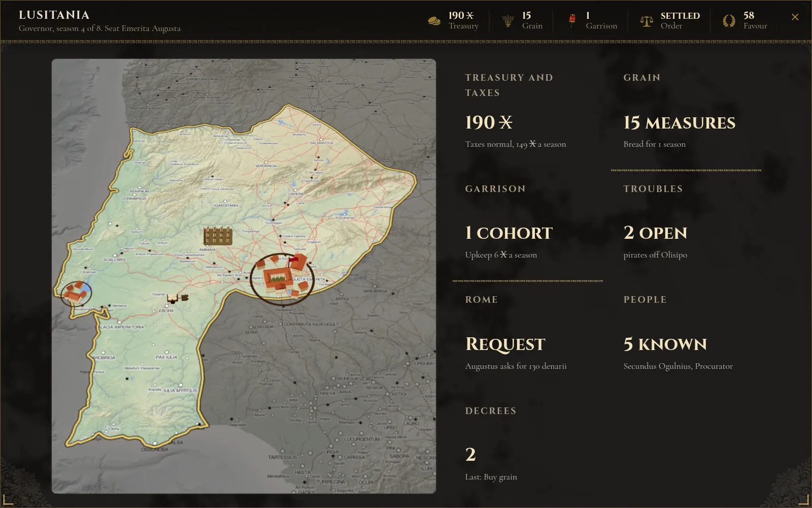Click the order scales icon in header

tap(646, 21)
